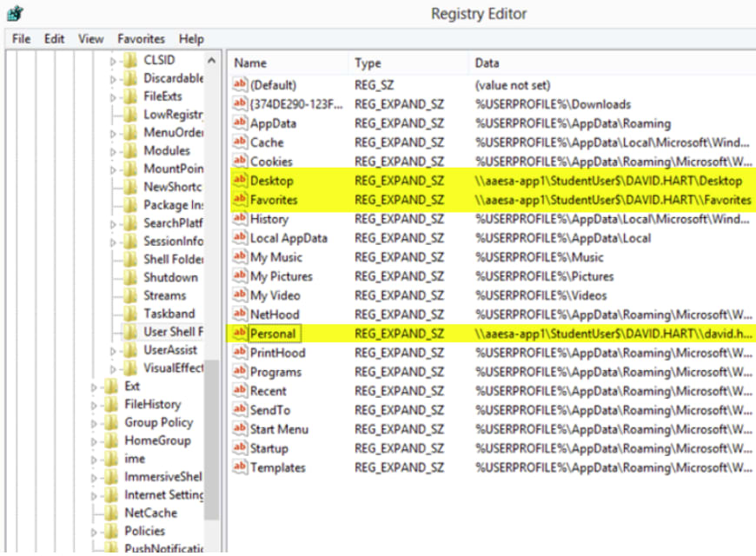Open the Favorites menu
The height and width of the screenshot is (556, 756).
142,38
